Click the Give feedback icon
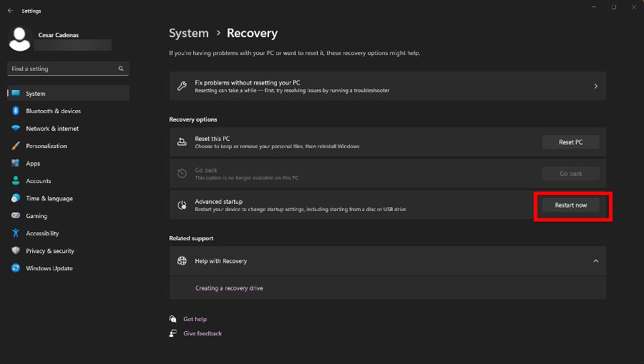Screen dimensions: 644x364 point(173,333)
